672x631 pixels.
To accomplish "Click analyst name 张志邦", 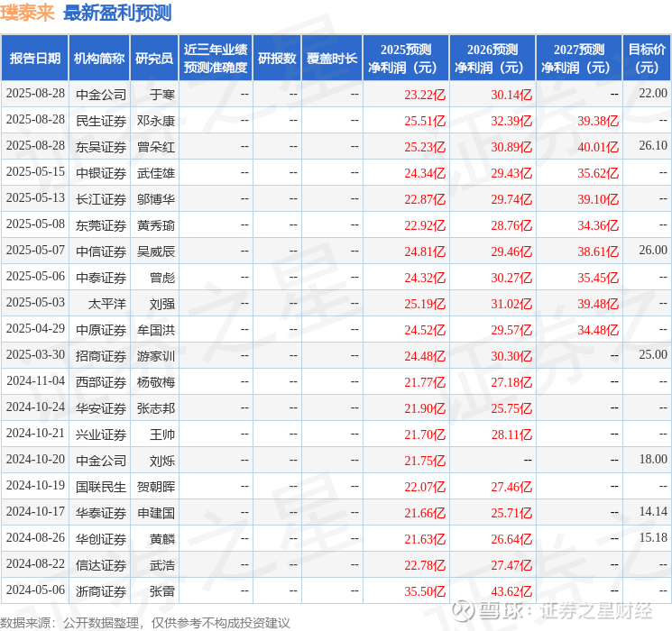I will click(155, 408).
